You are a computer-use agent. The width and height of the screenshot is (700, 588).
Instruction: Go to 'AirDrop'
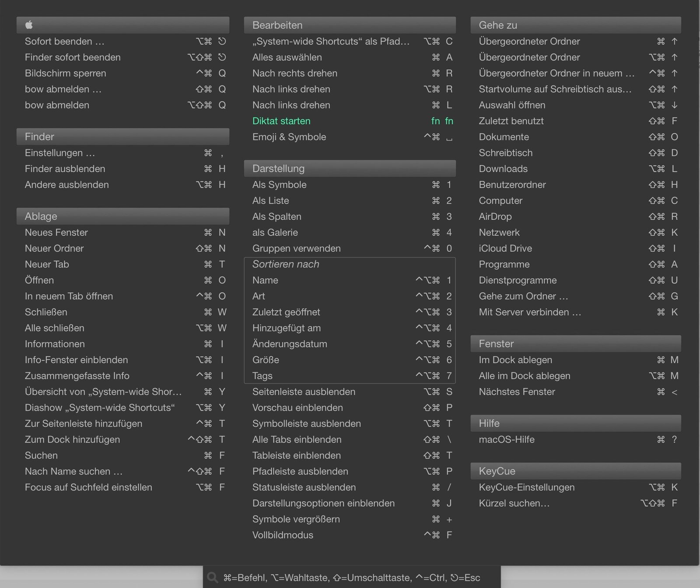(576, 217)
